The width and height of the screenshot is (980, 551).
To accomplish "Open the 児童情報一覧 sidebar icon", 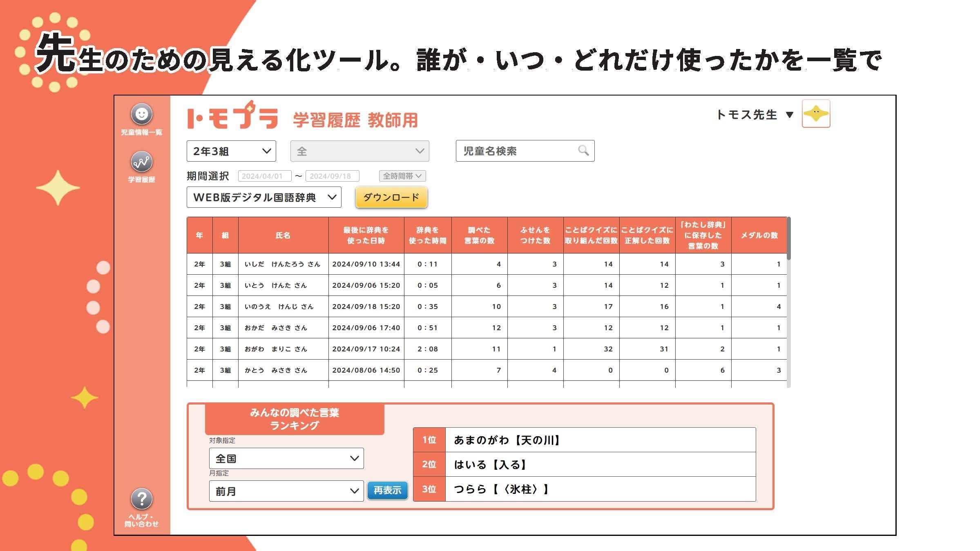I will pos(141,114).
